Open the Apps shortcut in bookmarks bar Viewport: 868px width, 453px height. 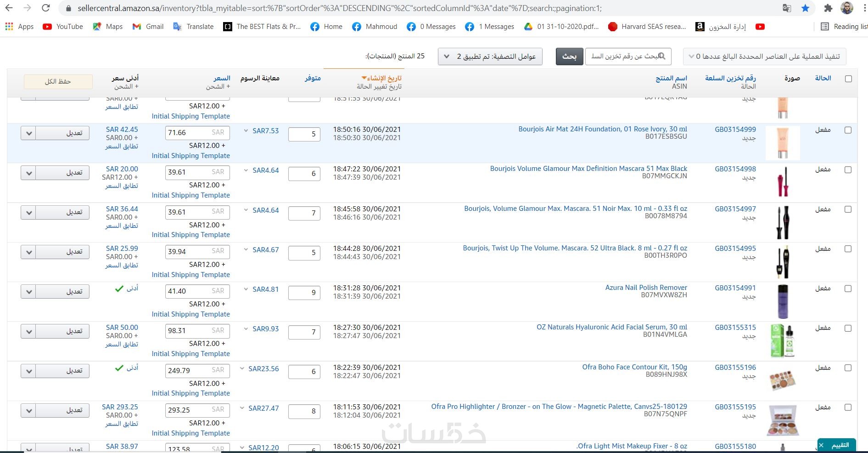[19, 27]
